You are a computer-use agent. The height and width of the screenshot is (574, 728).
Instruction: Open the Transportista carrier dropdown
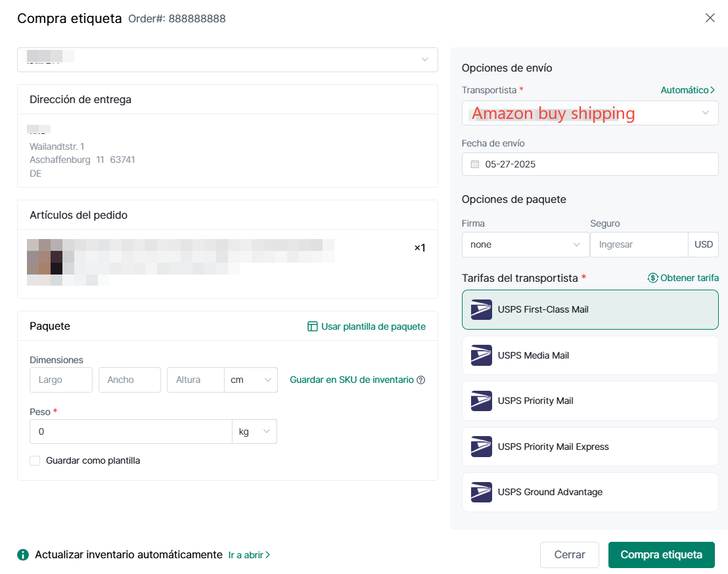(590, 113)
